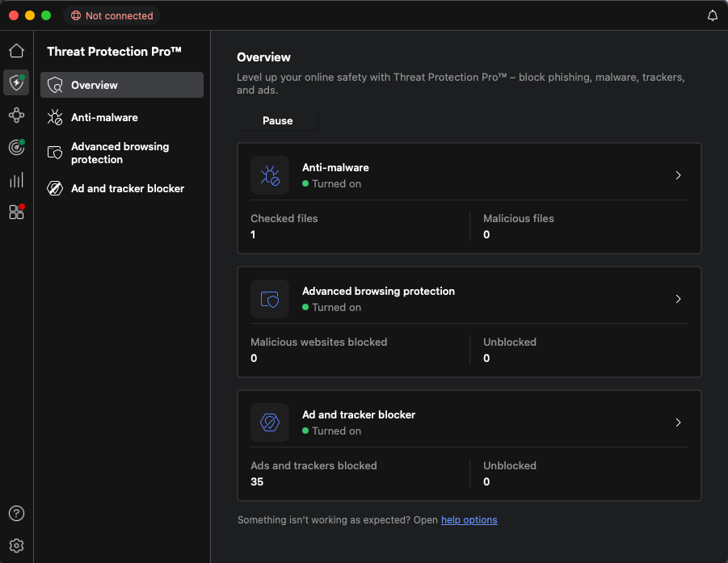Expand the Ad and tracker blocker chevron
Viewport: 728px width, 563px height.
pos(679,422)
